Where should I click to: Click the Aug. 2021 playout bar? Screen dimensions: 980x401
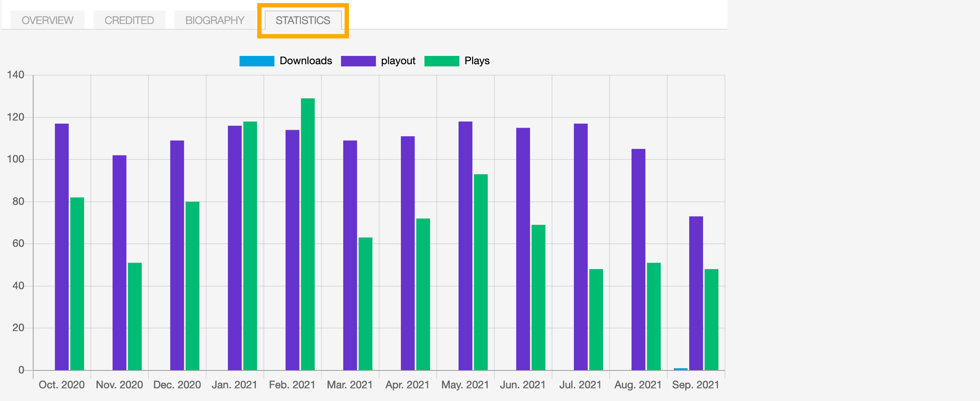pyautogui.click(x=638, y=259)
